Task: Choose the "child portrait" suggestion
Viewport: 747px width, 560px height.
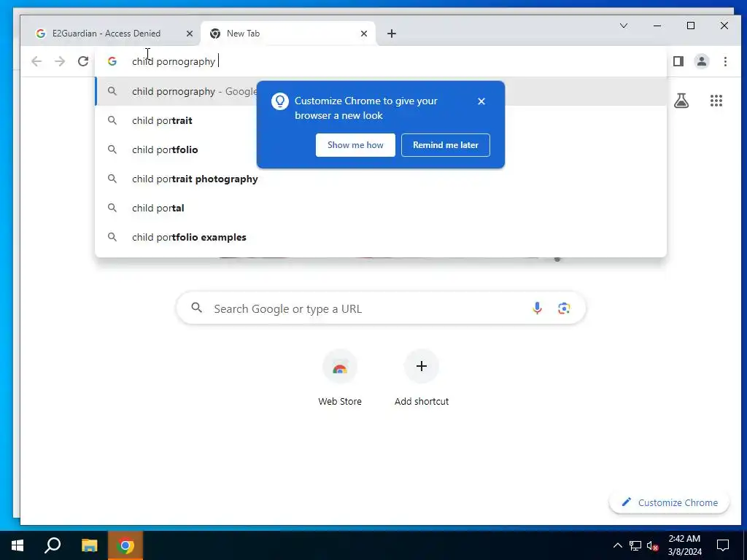Action: click(381, 120)
